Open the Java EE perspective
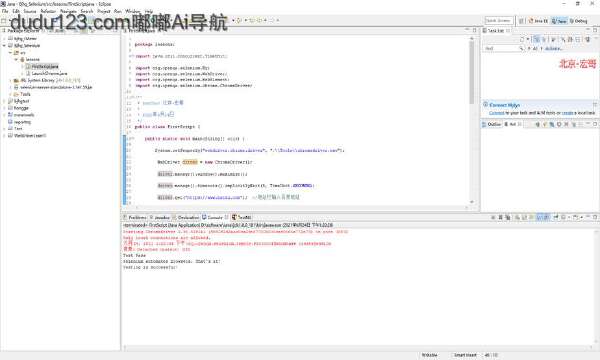Image resolution: width=600 pixels, height=360 pixels. 538,21
